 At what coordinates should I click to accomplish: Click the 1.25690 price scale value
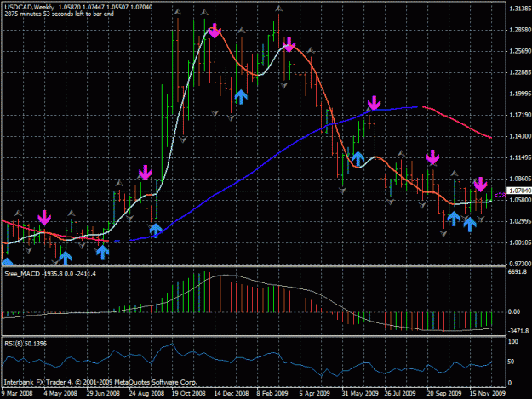[x=520, y=51]
